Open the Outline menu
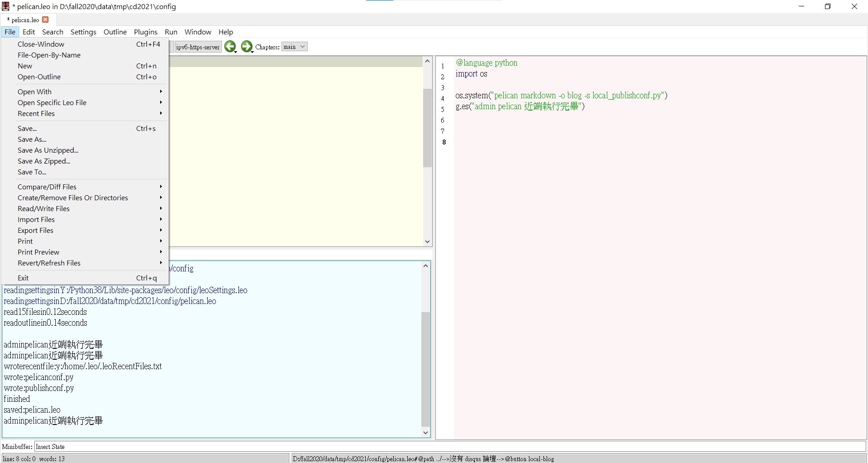The height and width of the screenshot is (463, 868). (115, 32)
